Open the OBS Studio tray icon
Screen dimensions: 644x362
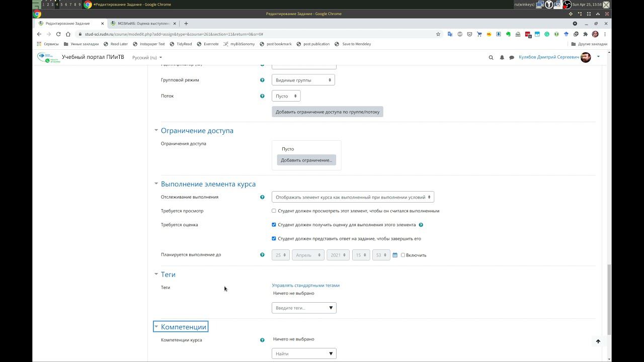[x=568, y=5]
